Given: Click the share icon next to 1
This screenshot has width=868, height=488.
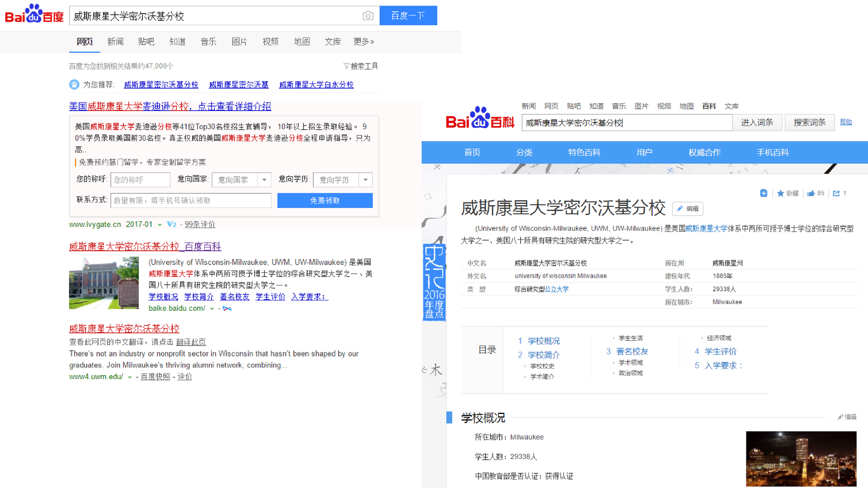Looking at the screenshot, I should point(836,193).
